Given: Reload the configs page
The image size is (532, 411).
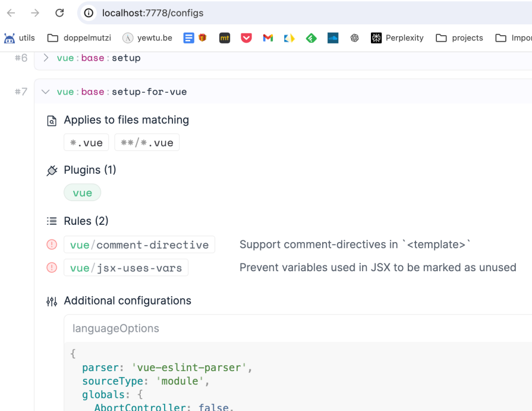Looking at the screenshot, I should (59, 12).
